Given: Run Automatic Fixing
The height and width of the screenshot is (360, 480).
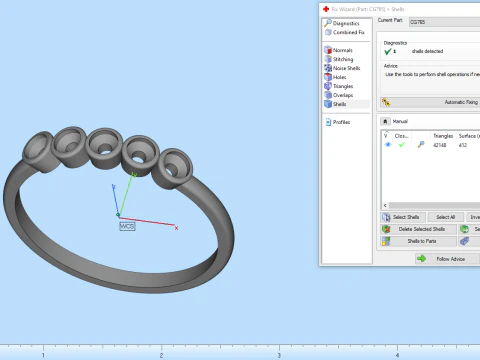Looking at the screenshot, I should click(430, 102).
